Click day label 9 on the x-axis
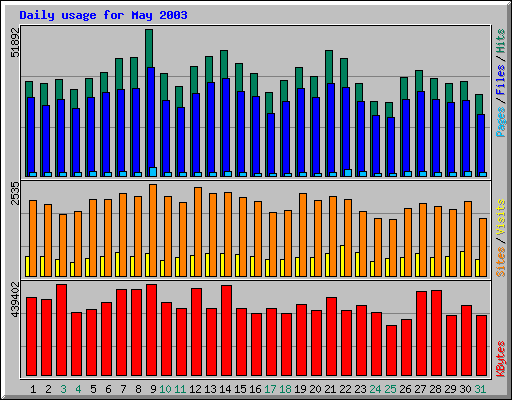The image size is (512, 400). click(x=153, y=389)
